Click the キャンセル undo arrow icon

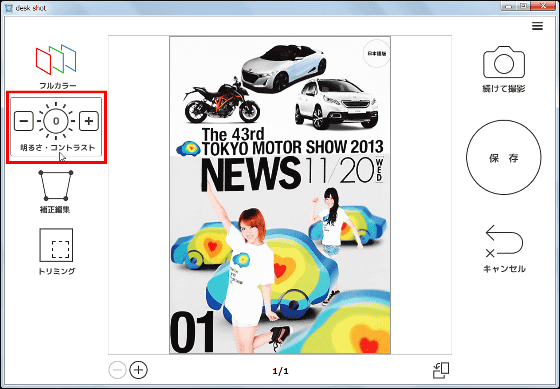click(504, 241)
